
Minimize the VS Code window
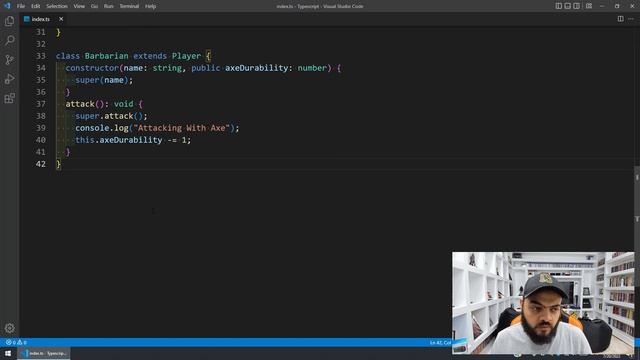(x=602, y=6)
